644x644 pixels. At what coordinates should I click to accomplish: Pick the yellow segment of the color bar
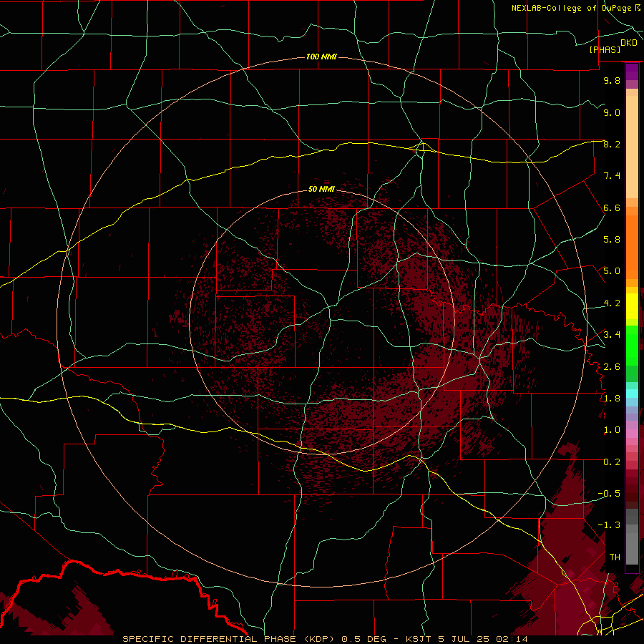(x=632, y=306)
